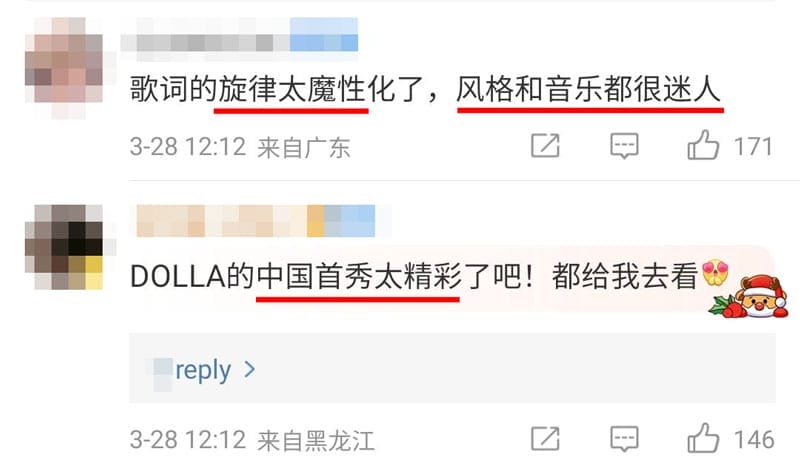Tap the 146 like count

pyautogui.click(x=754, y=439)
